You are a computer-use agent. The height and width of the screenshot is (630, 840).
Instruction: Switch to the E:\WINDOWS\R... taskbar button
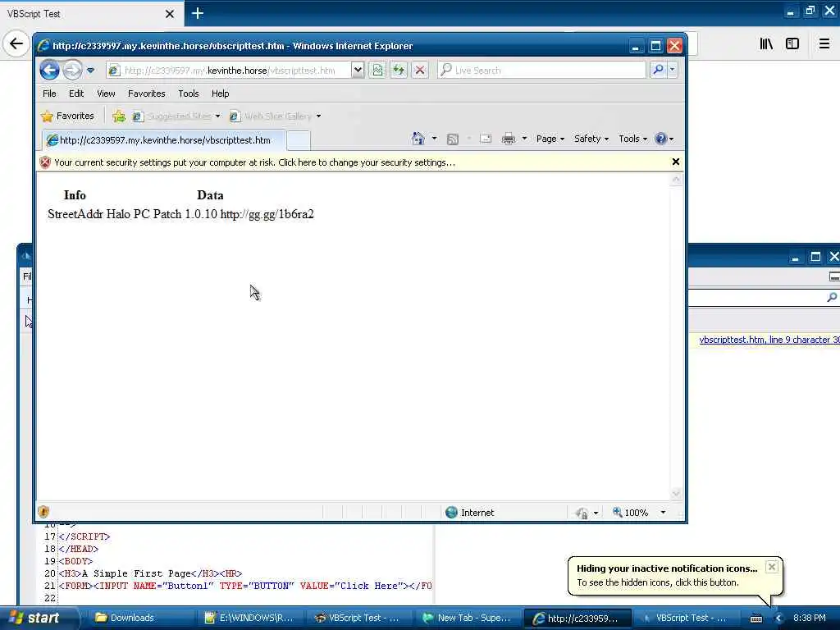pyautogui.click(x=251, y=618)
